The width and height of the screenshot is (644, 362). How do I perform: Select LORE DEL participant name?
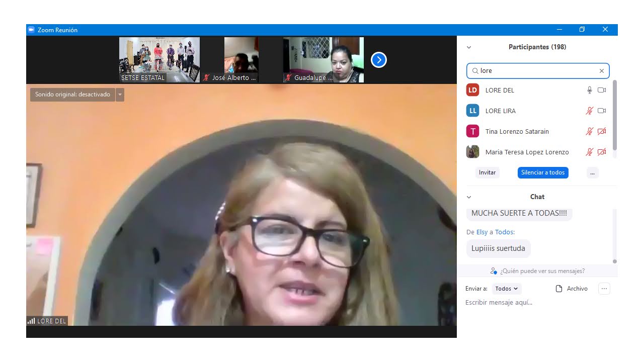[500, 90]
